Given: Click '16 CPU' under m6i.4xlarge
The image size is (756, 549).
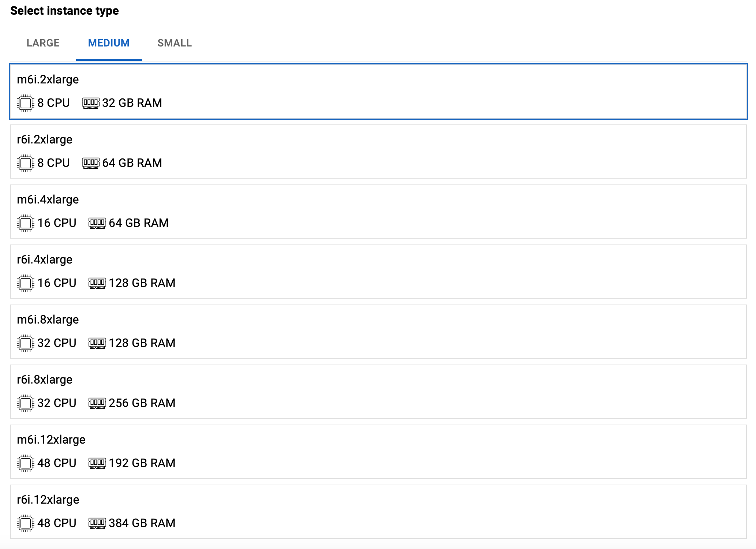Looking at the screenshot, I should click(x=57, y=223).
